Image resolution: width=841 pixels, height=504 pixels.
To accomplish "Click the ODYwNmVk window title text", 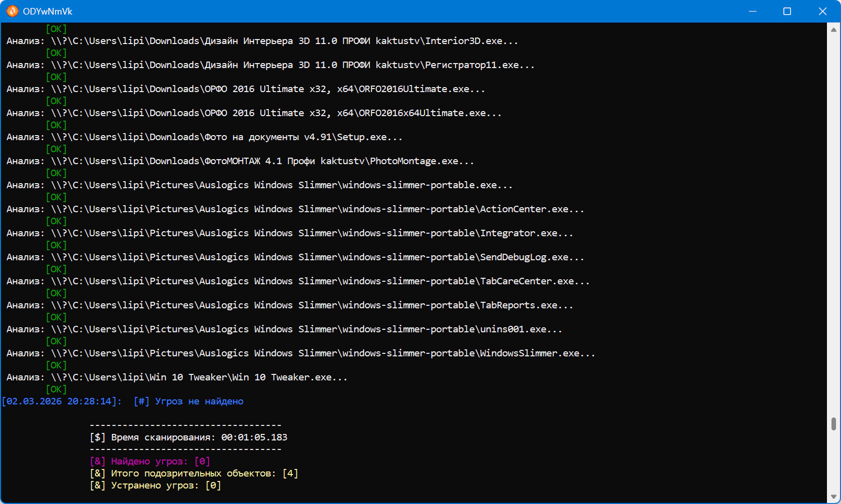I will point(48,11).
